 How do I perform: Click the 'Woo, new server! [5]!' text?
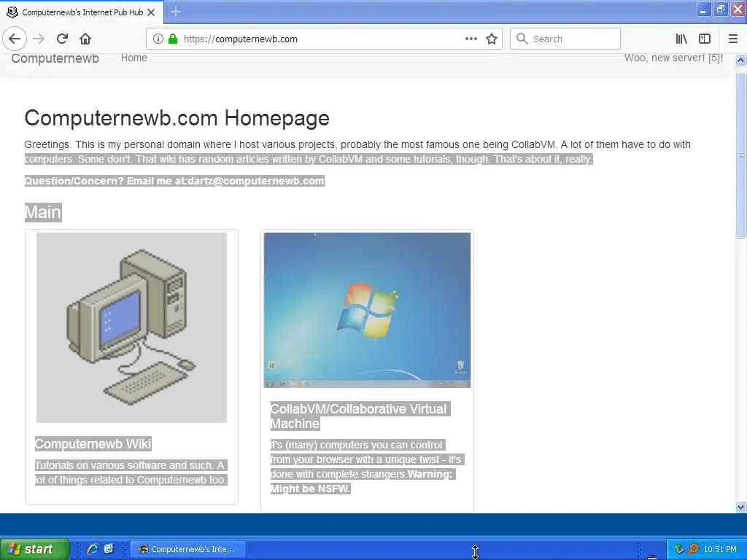pyautogui.click(x=673, y=58)
